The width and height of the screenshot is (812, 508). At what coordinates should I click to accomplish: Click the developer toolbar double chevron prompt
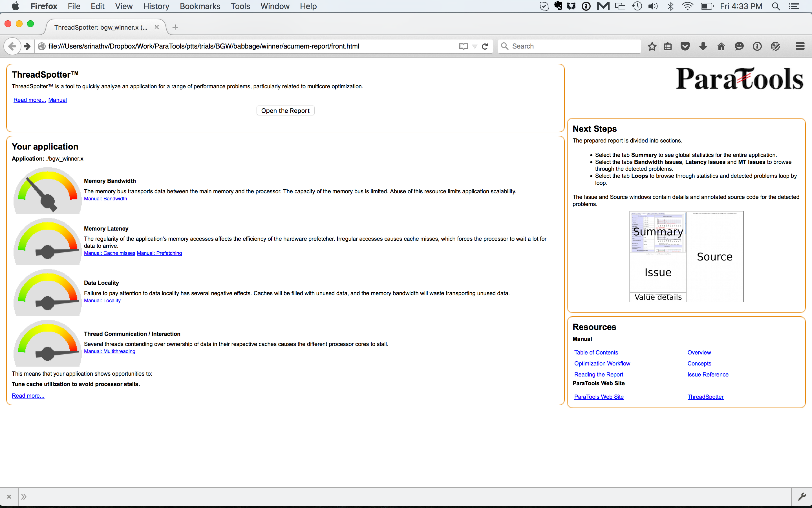coord(23,497)
